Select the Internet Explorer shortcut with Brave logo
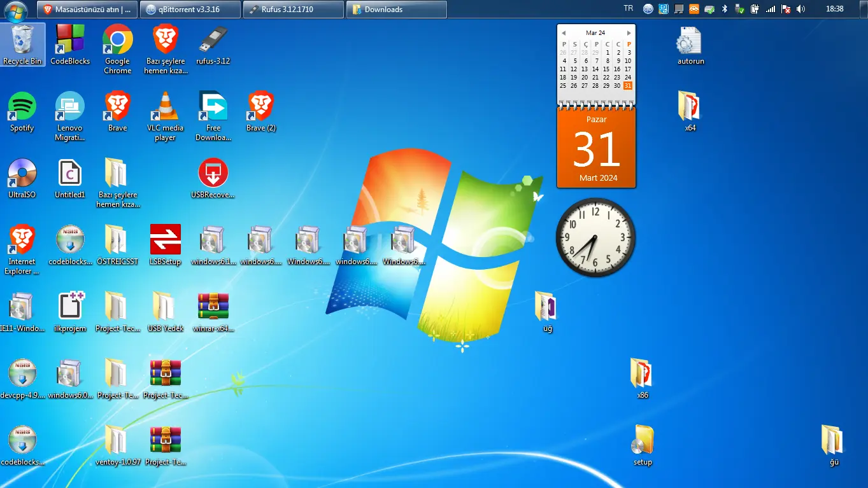The width and height of the screenshot is (868, 488). 22,249
